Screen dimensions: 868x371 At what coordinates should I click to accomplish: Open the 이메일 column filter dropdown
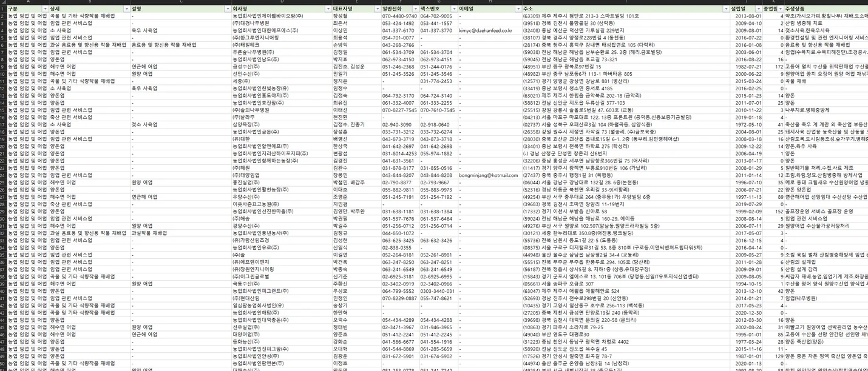click(x=517, y=9)
